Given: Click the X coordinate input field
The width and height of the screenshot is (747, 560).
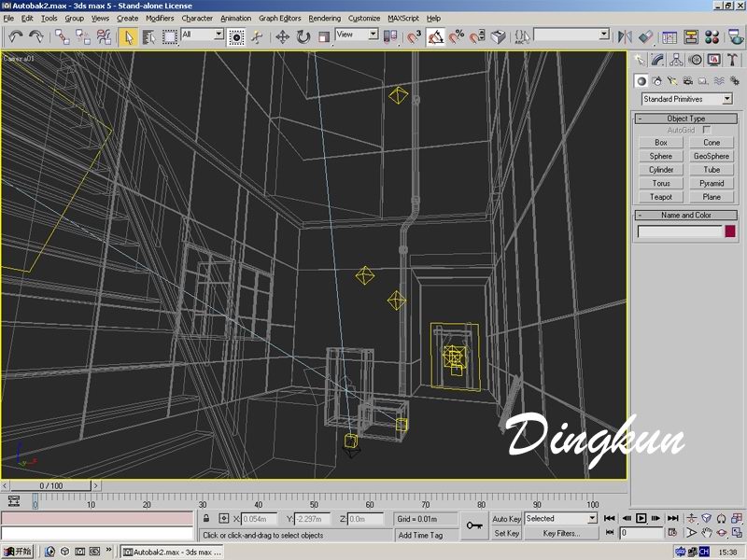Looking at the screenshot, I should coord(260,519).
